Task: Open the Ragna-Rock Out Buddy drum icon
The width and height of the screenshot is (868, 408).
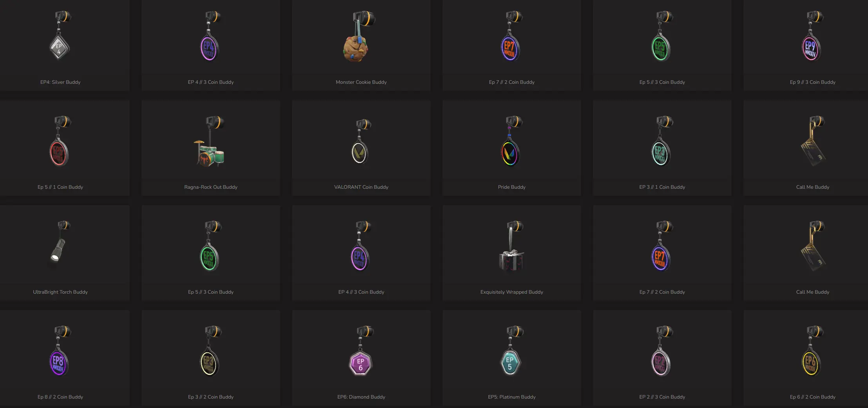Action: pos(210,141)
